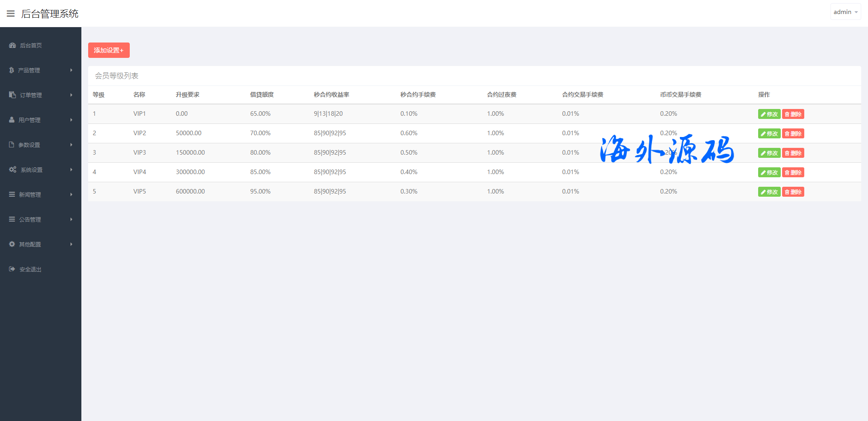This screenshot has height=421, width=868.
Task: Click the file icon beside 参数设置
Action: point(12,145)
